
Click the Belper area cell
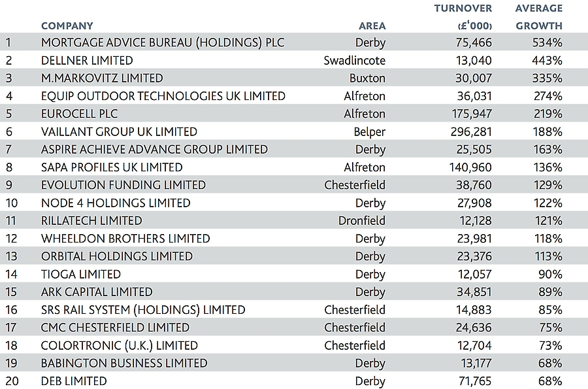369,131
